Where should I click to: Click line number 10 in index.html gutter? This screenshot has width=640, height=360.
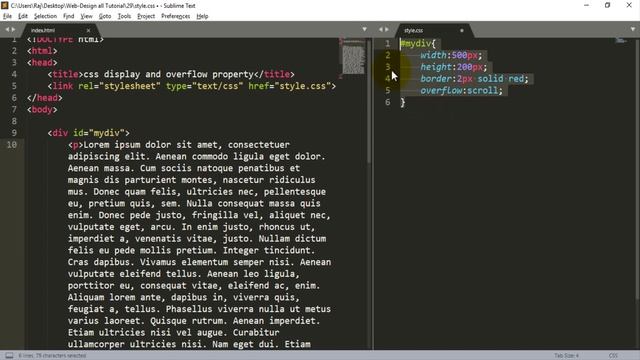click(12, 144)
